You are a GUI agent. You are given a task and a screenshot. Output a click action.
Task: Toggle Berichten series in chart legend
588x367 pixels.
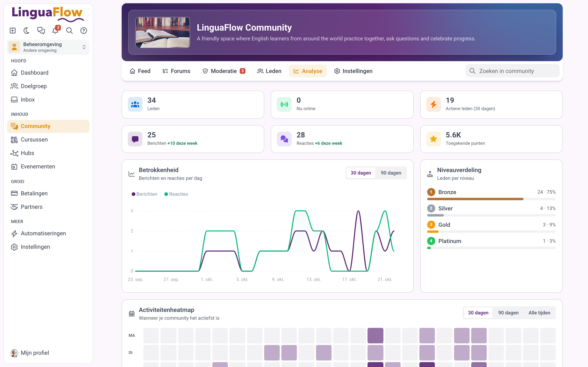coord(144,194)
